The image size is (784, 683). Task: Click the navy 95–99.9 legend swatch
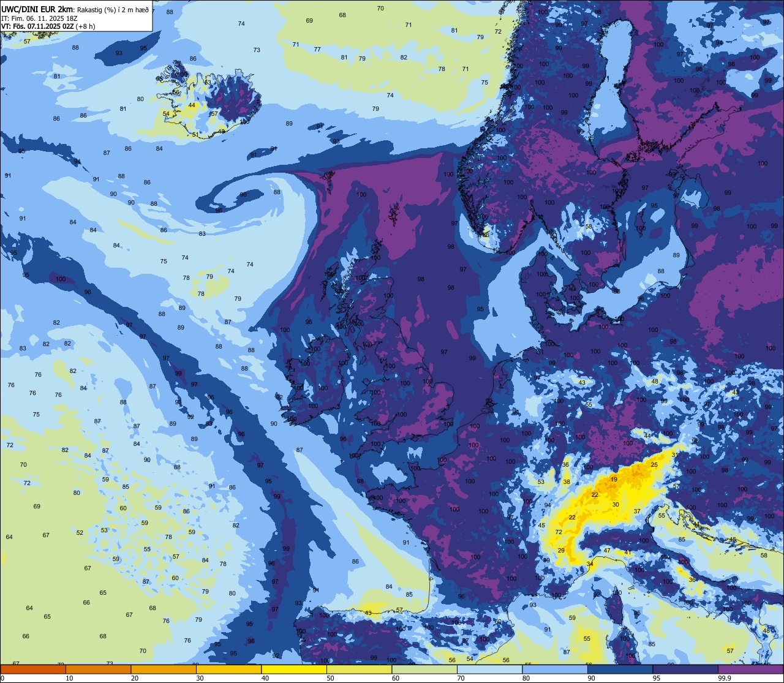[685, 669]
